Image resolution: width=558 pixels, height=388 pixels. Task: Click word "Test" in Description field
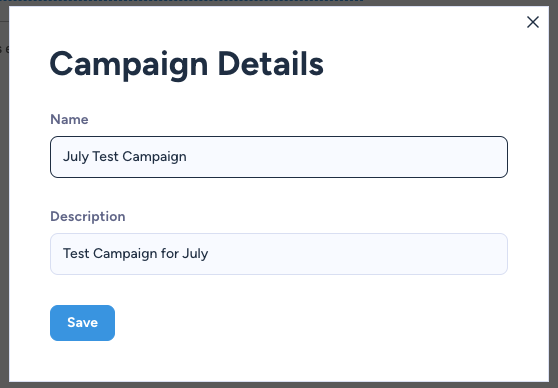[76, 253]
